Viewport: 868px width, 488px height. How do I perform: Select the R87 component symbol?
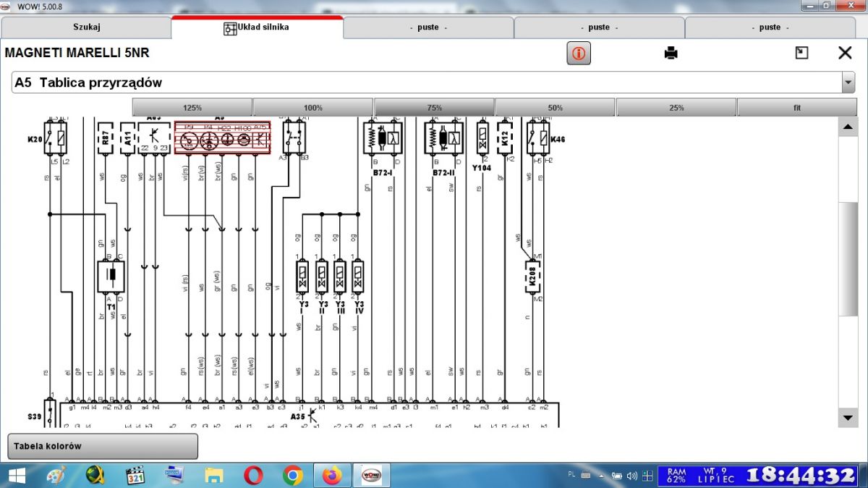point(106,137)
